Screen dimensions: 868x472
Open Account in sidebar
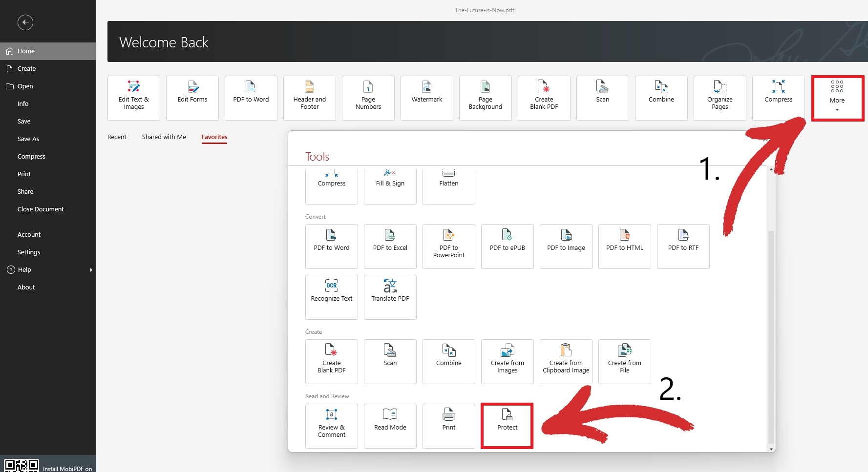point(48,235)
